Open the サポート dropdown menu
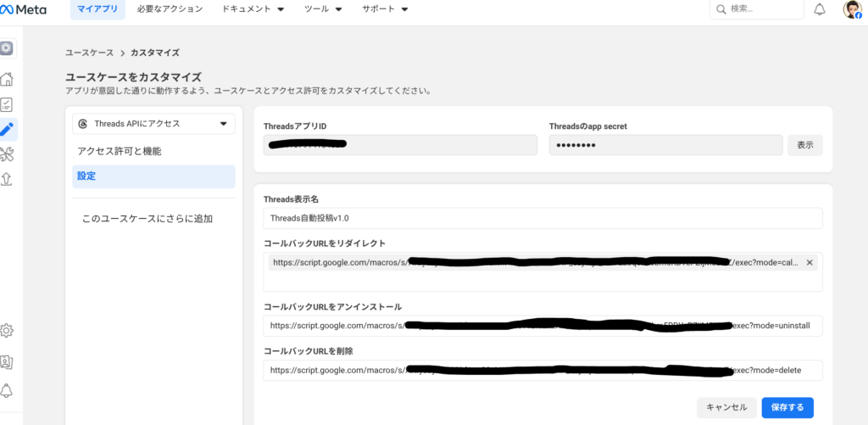Viewport: 868px width, 425px height. (x=385, y=10)
